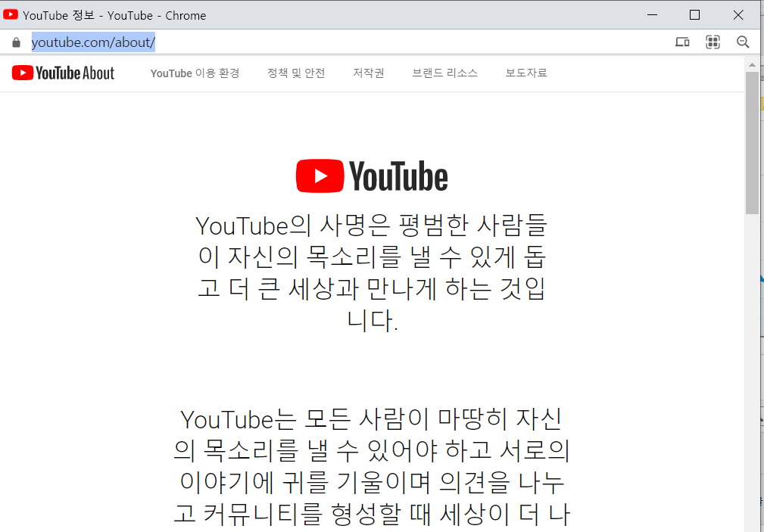Minimize the Chrome window
The width and height of the screenshot is (764, 532).
coord(652,15)
